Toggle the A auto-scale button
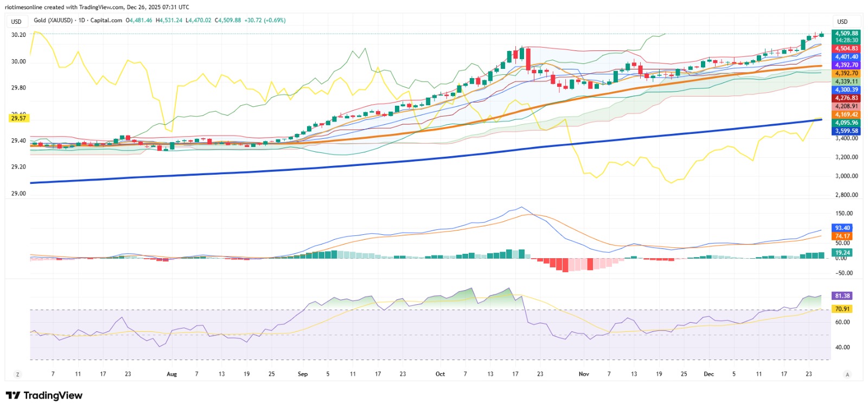The image size is (868, 410). [x=847, y=374]
